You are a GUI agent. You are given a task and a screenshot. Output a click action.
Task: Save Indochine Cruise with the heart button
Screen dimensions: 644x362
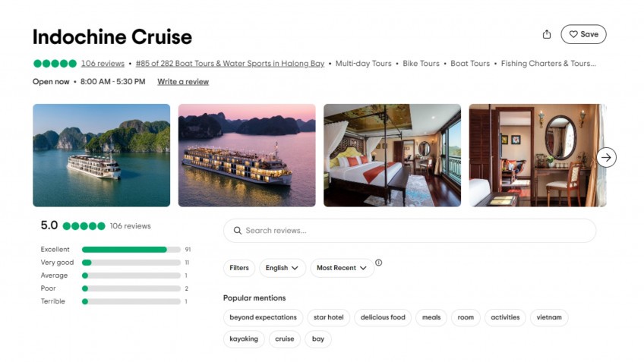[x=583, y=34]
